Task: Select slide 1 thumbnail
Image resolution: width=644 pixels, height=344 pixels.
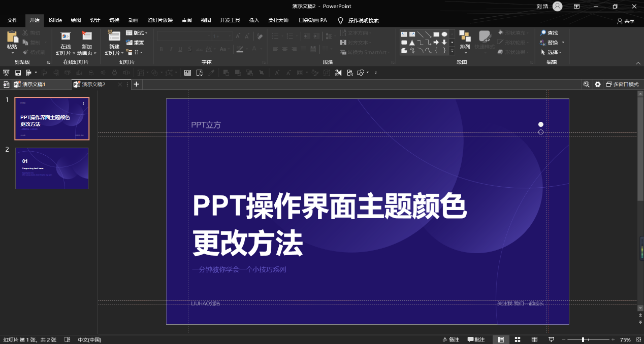Action: [x=52, y=118]
